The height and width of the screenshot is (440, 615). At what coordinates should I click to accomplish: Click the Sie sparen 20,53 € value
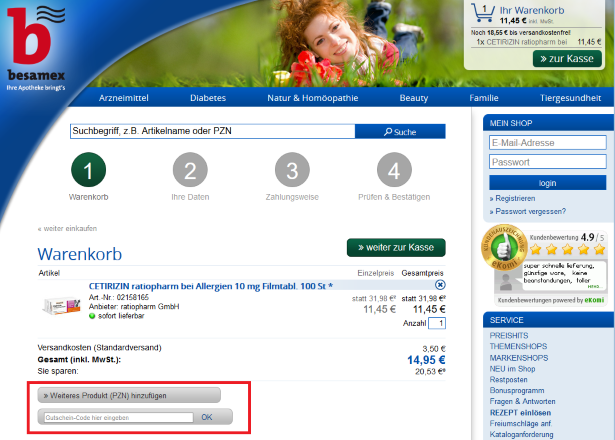coord(430,371)
